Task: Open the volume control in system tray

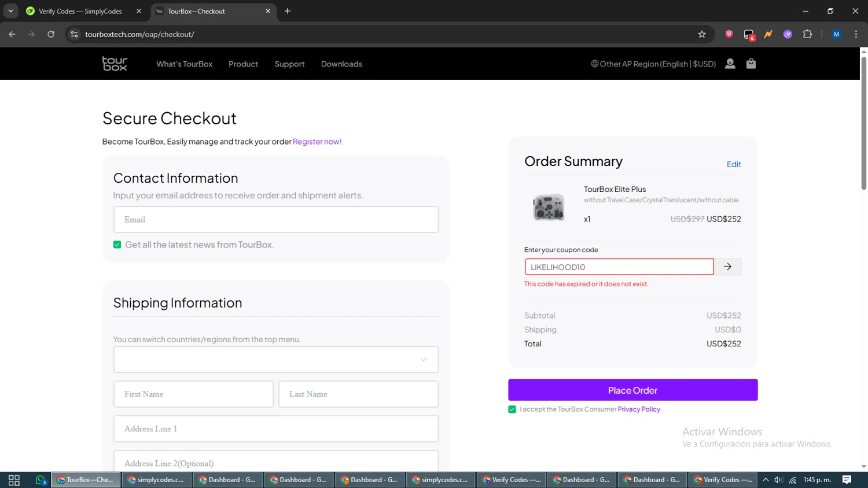Action: [779, 480]
